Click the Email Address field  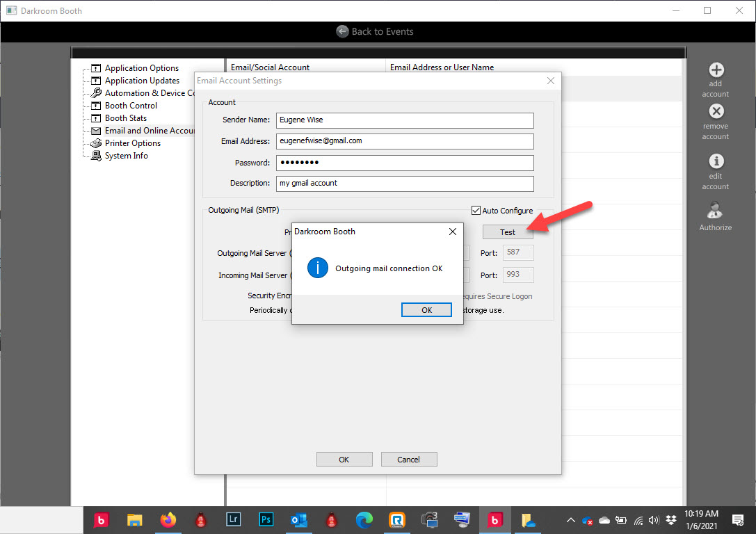pyautogui.click(x=405, y=141)
